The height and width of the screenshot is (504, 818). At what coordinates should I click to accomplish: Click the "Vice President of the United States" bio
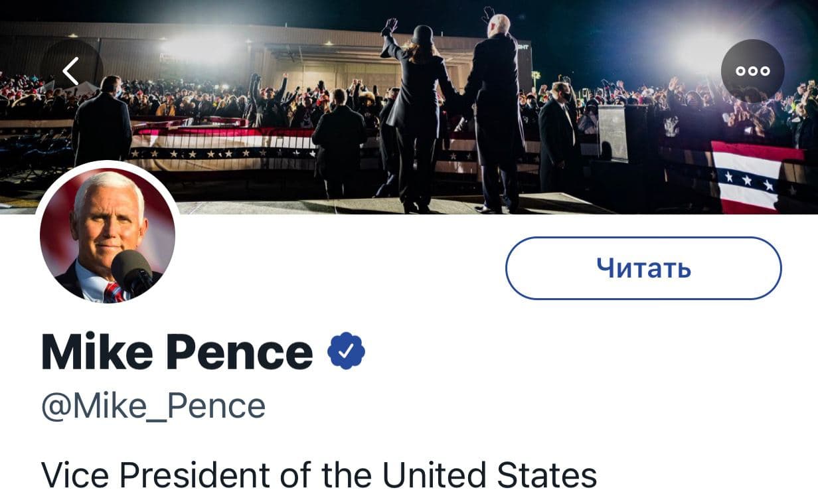319,475
